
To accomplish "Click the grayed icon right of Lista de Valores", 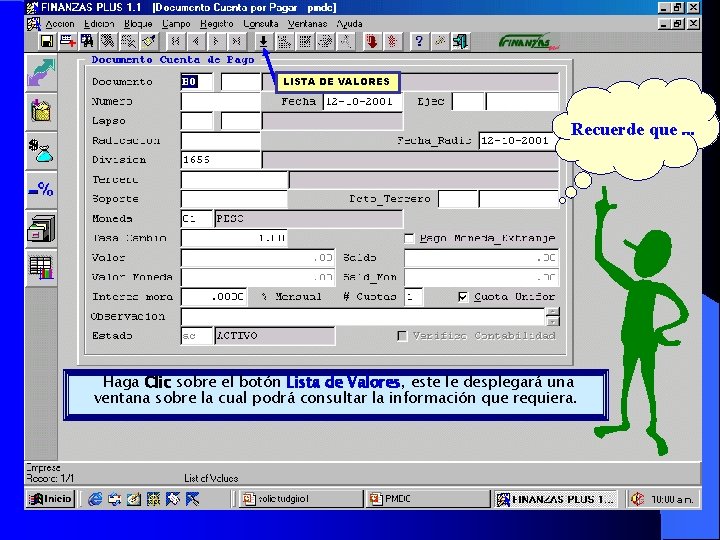I will point(284,42).
